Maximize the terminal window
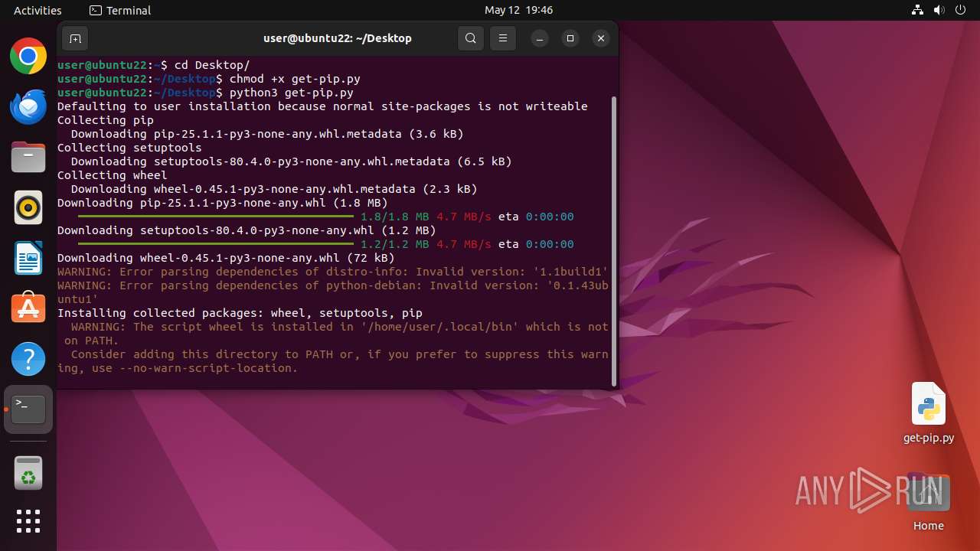 570,38
